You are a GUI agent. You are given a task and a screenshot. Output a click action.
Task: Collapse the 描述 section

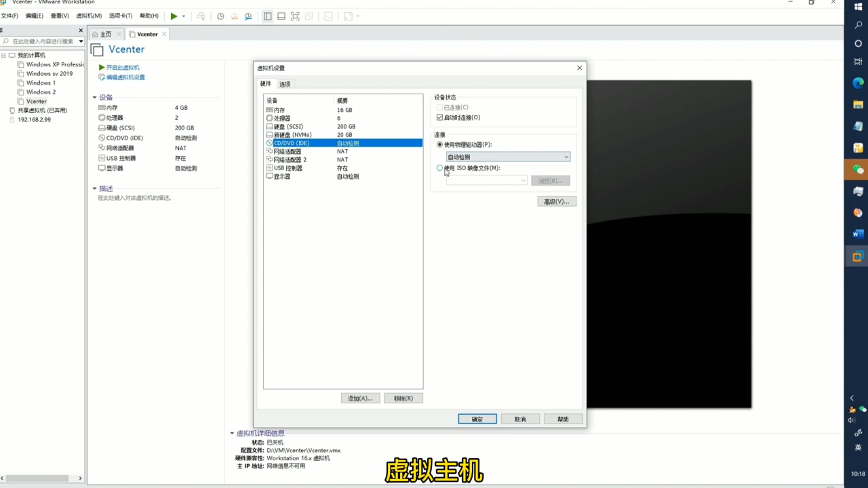click(x=95, y=188)
